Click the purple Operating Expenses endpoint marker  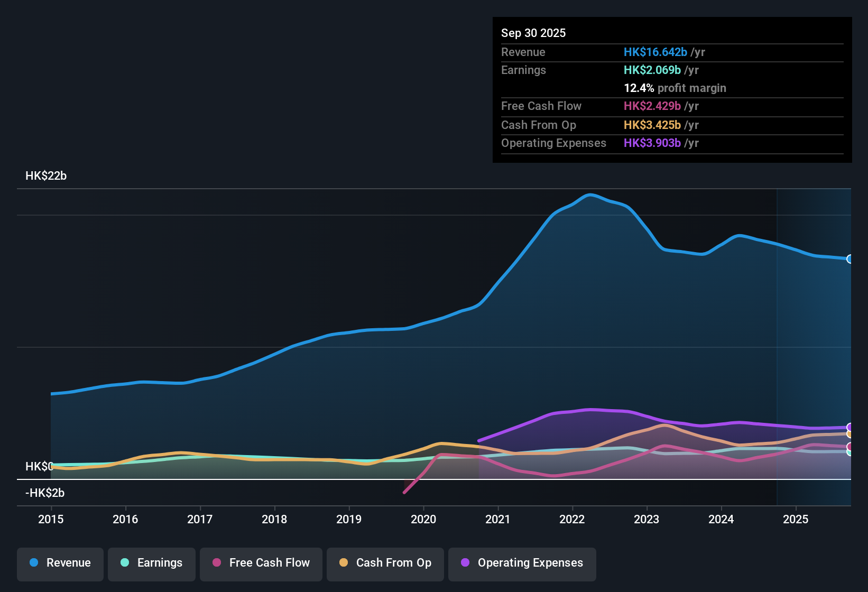849,427
